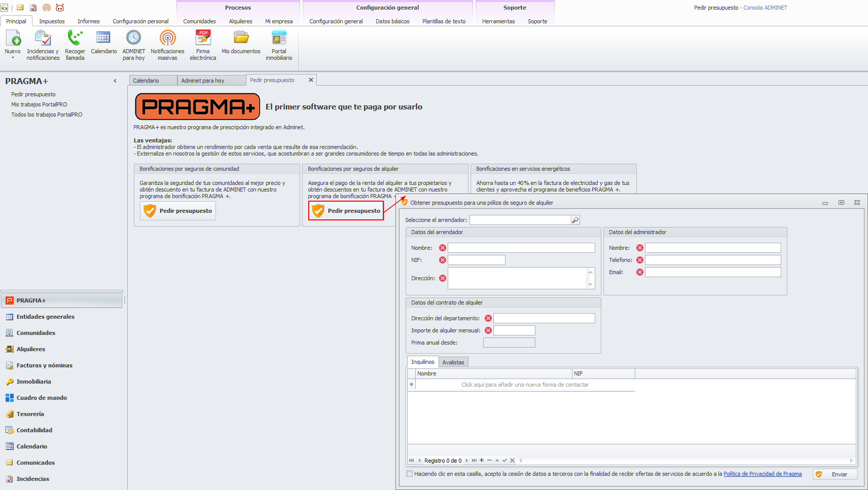The height and width of the screenshot is (490, 868).
Task: Switch to Calendario document tab
Action: click(x=153, y=81)
